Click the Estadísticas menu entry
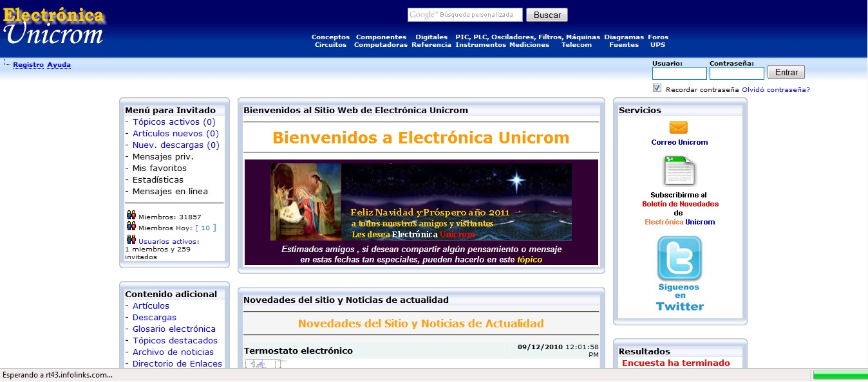Image resolution: width=868 pixels, height=382 pixels. [x=158, y=180]
